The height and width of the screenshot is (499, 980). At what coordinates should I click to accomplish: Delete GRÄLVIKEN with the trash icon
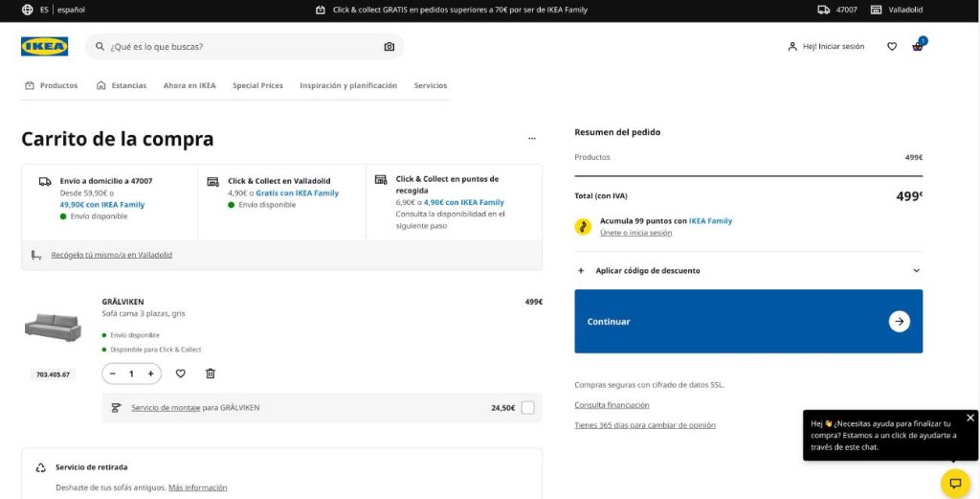(x=211, y=374)
